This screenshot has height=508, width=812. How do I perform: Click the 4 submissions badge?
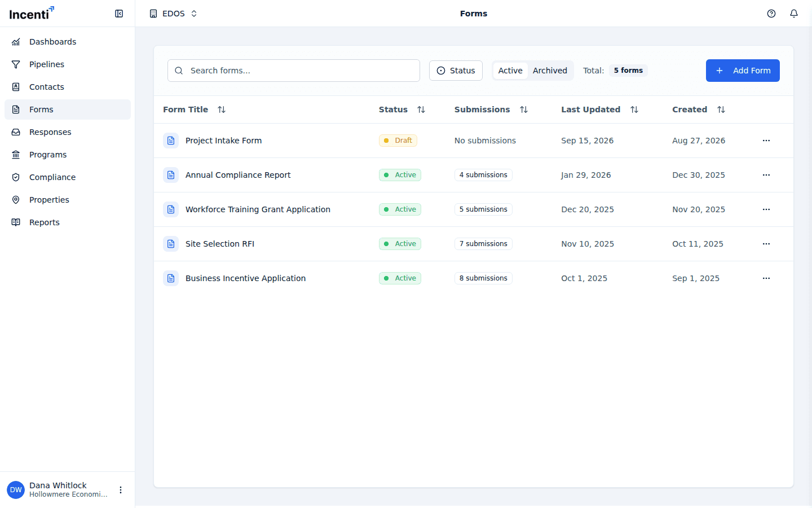coord(483,175)
